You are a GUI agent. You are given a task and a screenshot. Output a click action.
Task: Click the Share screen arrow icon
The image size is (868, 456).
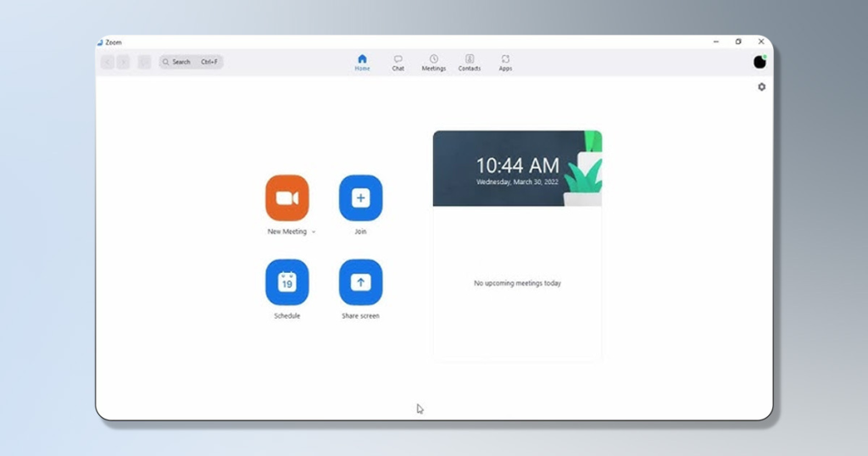(360, 282)
